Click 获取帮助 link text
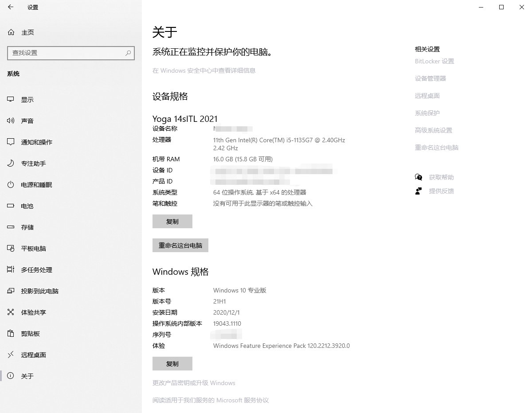The image size is (532, 413). tap(442, 177)
